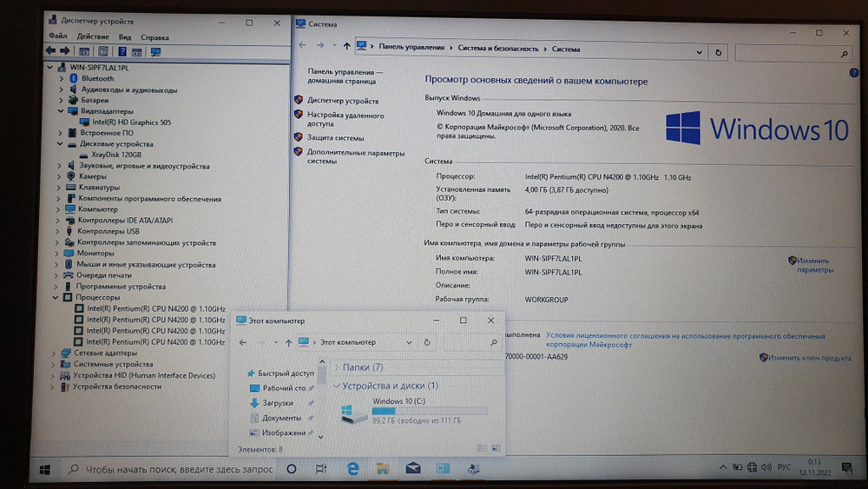Click the Back arrow in Device Manager toolbar
868x489 pixels.
click(x=50, y=51)
